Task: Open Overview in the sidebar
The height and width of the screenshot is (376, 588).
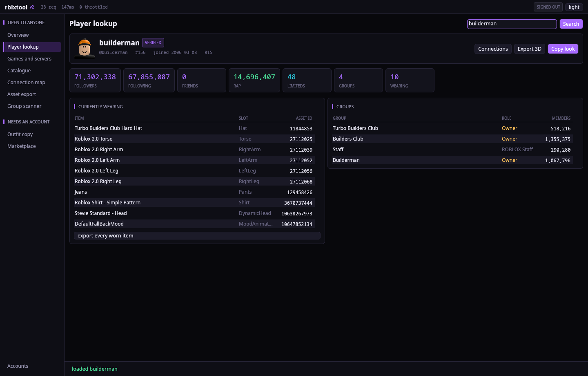Action: coord(32,35)
